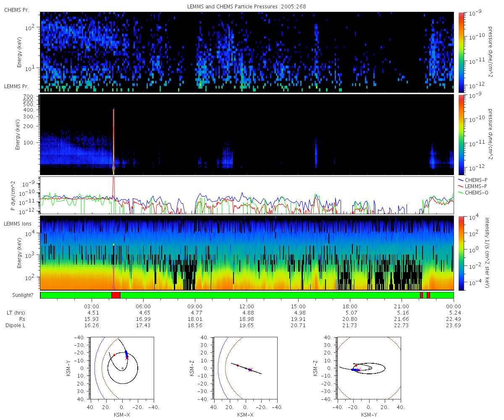The width and height of the screenshot is (504, 420).
Task: Select the wide red segment in Sunlight bar
Action: pyautogui.click(x=116, y=295)
